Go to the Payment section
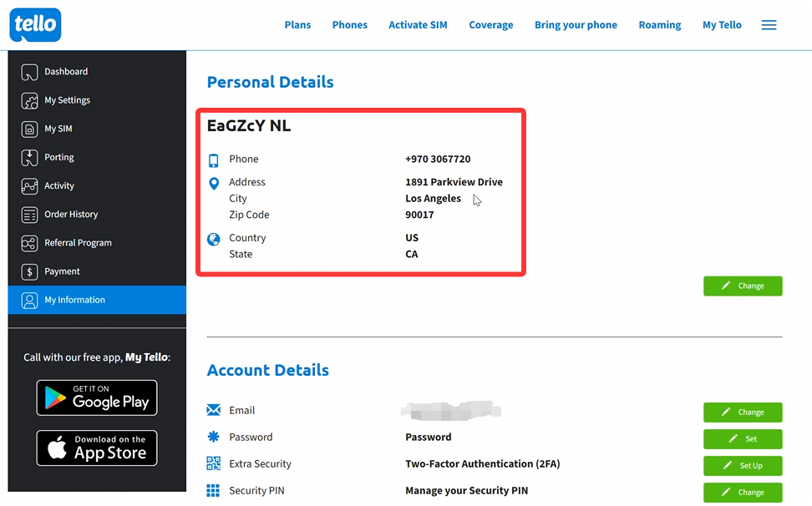The height and width of the screenshot is (506, 812). (x=62, y=271)
